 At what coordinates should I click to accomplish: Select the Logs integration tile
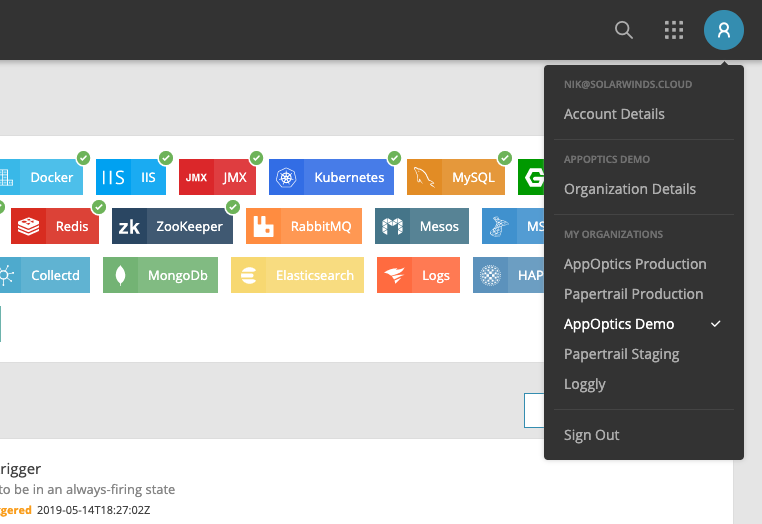point(418,275)
